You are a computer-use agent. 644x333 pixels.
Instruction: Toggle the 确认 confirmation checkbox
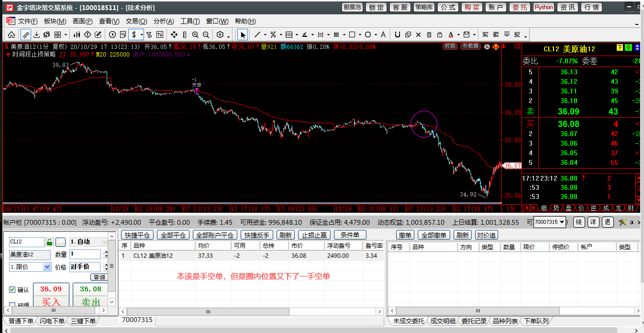pos(12,290)
